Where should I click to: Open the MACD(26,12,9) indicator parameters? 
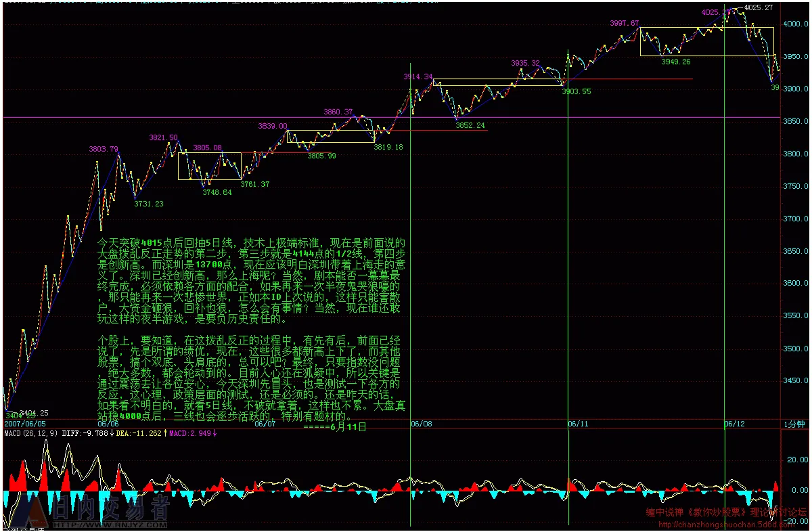[x=30, y=433]
